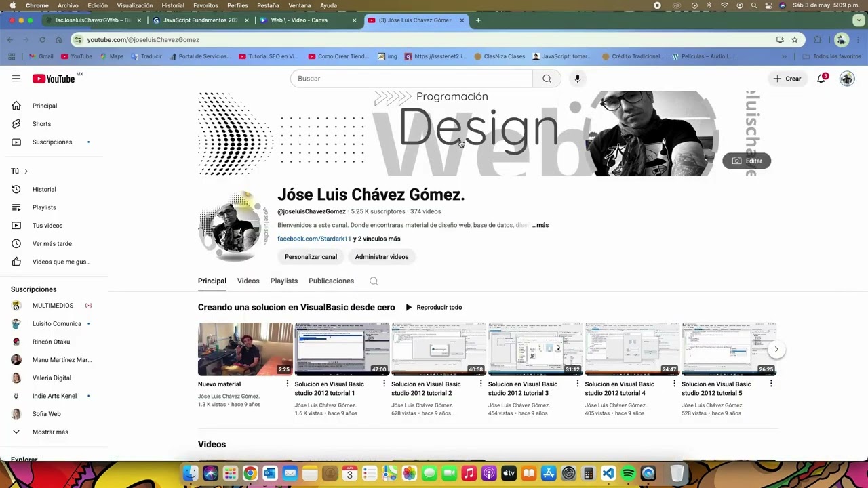Click the search magnifier button

coord(547,79)
